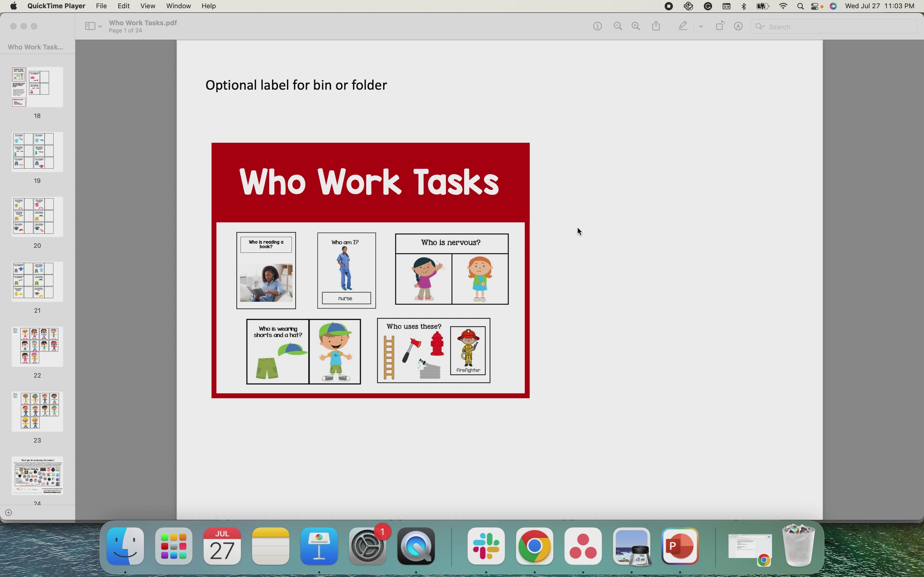Expand the highlight color options chevron
924x577 pixels.
coord(700,26)
